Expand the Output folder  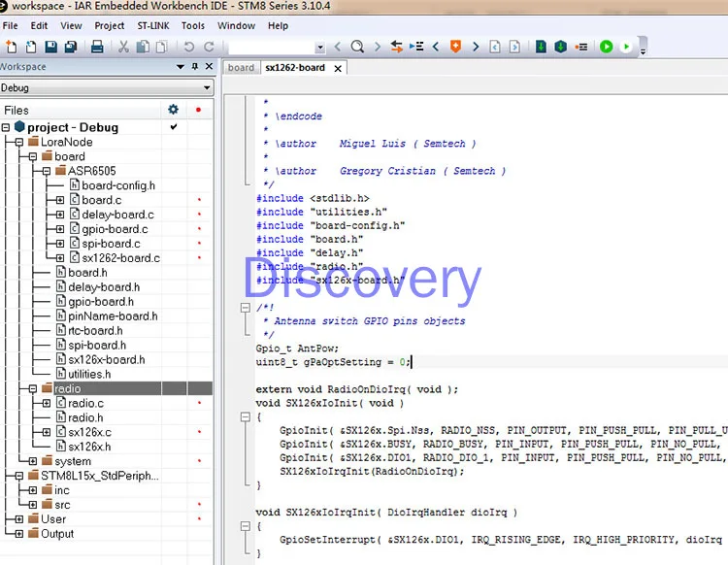(19, 534)
